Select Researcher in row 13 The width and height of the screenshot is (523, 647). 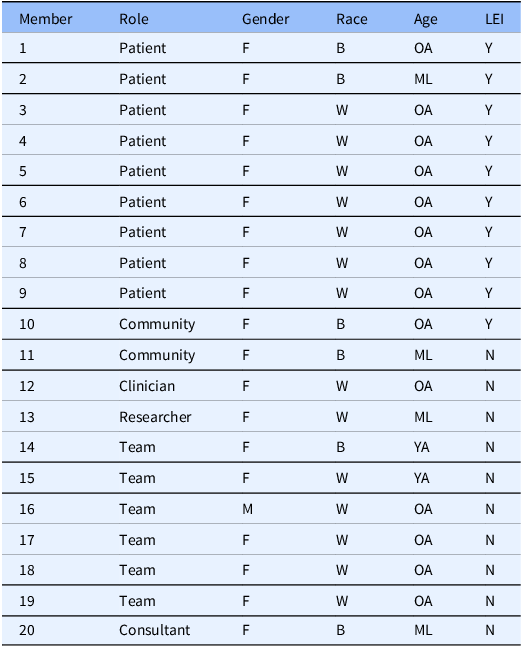click(x=155, y=417)
